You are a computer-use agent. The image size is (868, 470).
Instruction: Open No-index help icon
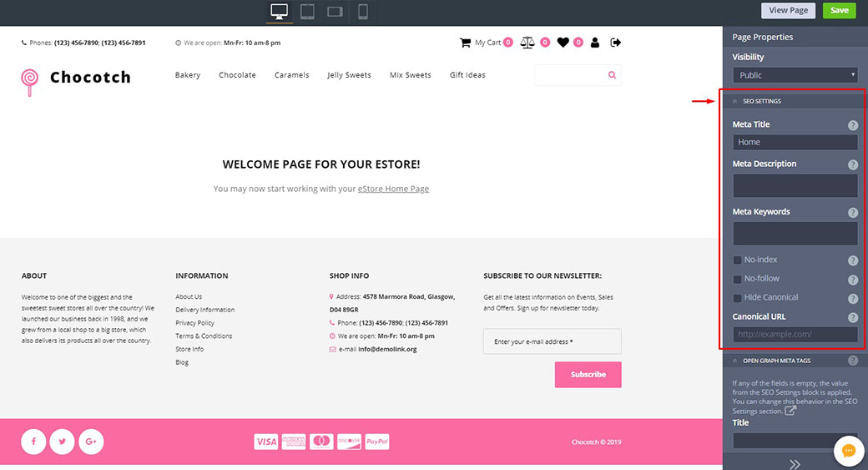[853, 260]
